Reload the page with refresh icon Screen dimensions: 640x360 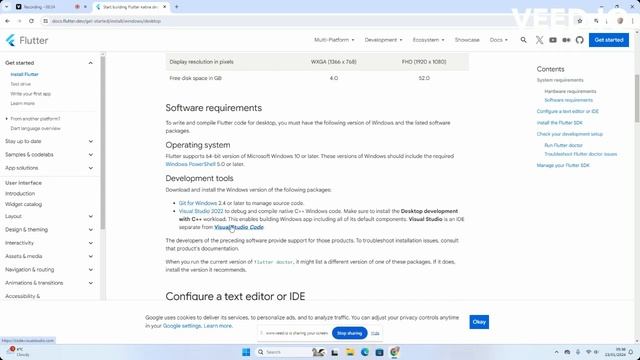click(x=31, y=21)
